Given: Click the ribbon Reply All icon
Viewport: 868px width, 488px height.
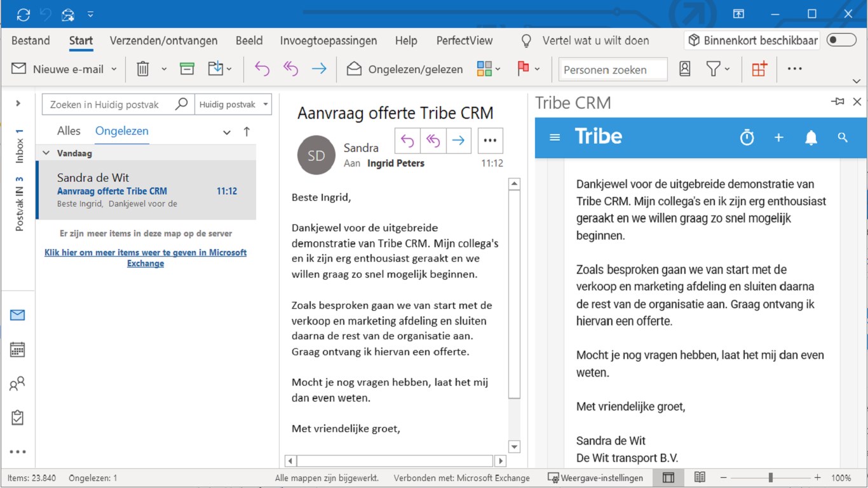Looking at the screenshot, I should click(290, 69).
